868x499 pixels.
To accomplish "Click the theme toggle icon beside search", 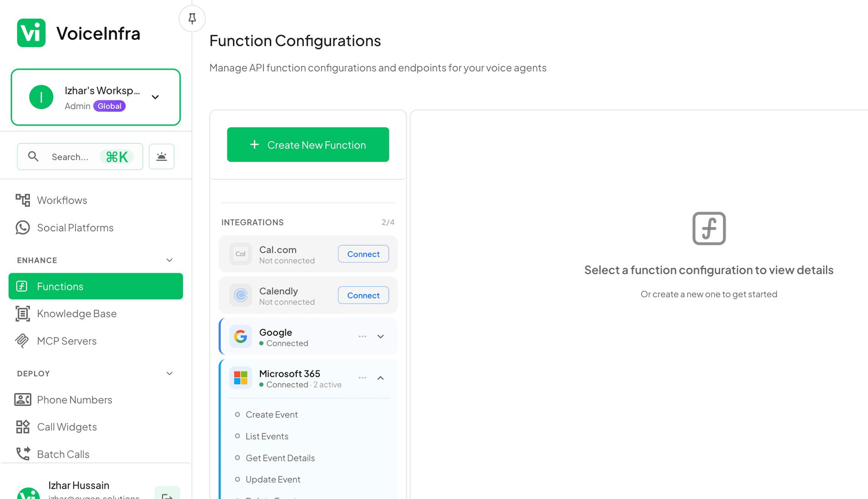I will [x=161, y=157].
